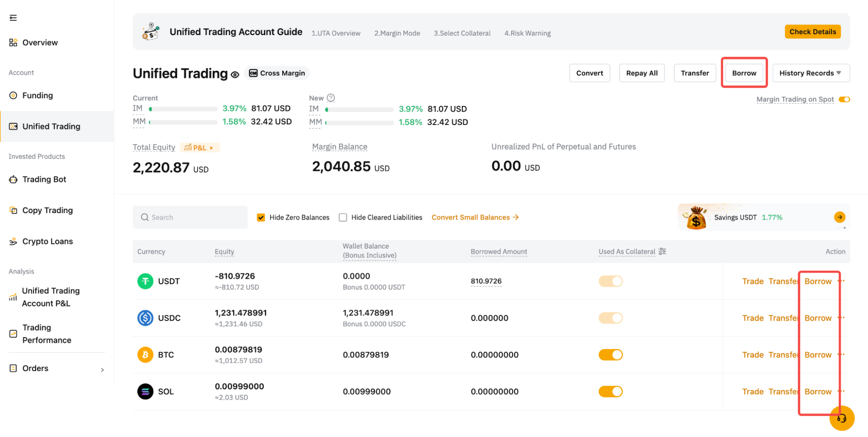Open Crypto Loans from the sidebar

pos(47,241)
